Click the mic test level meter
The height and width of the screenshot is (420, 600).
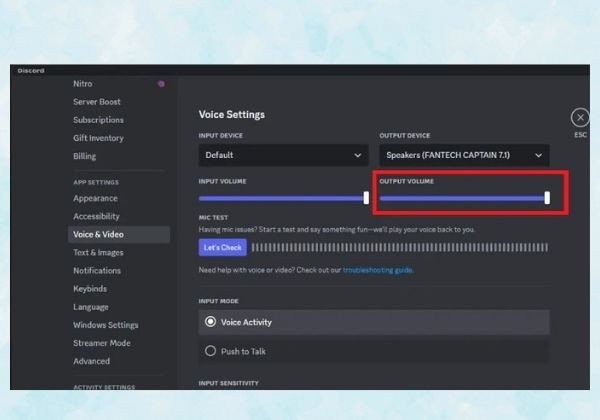[400, 247]
